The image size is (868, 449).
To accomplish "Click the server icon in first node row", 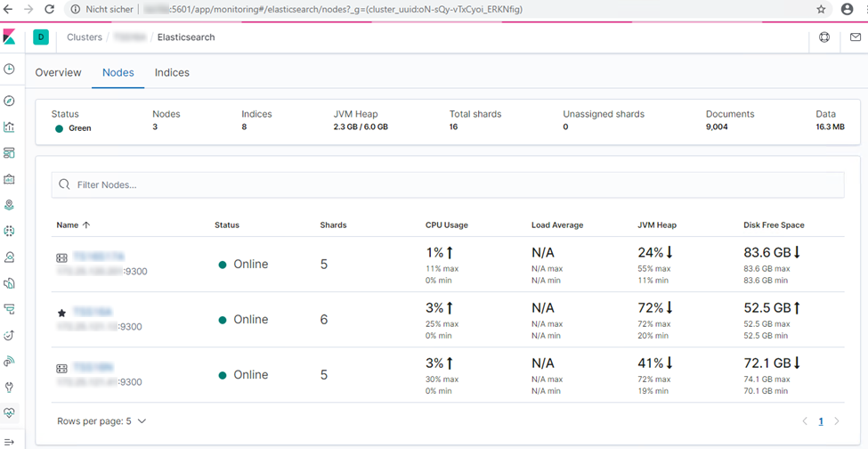I will click(61, 257).
